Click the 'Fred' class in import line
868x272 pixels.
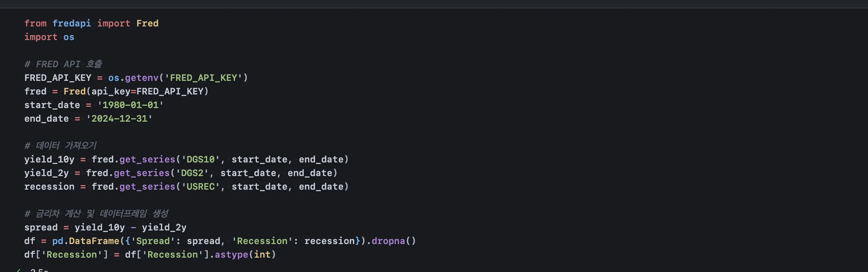pos(147,23)
